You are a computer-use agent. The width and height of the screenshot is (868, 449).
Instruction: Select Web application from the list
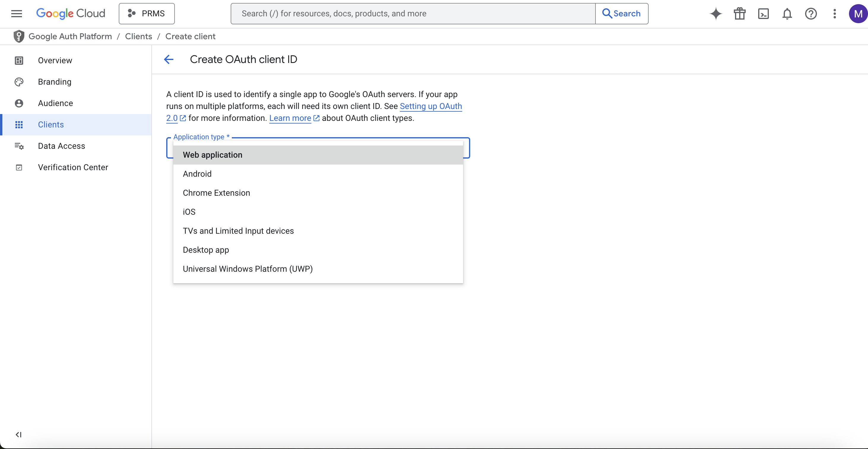pyautogui.click(x=212, y=155)
